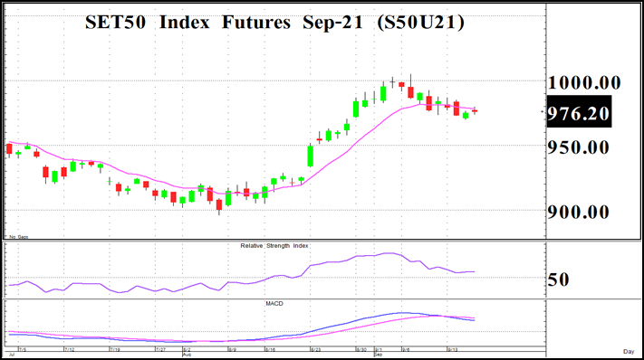The image size is (644, 360).
Task: Click the RSI 50 level label
Action: click(559, 279)
